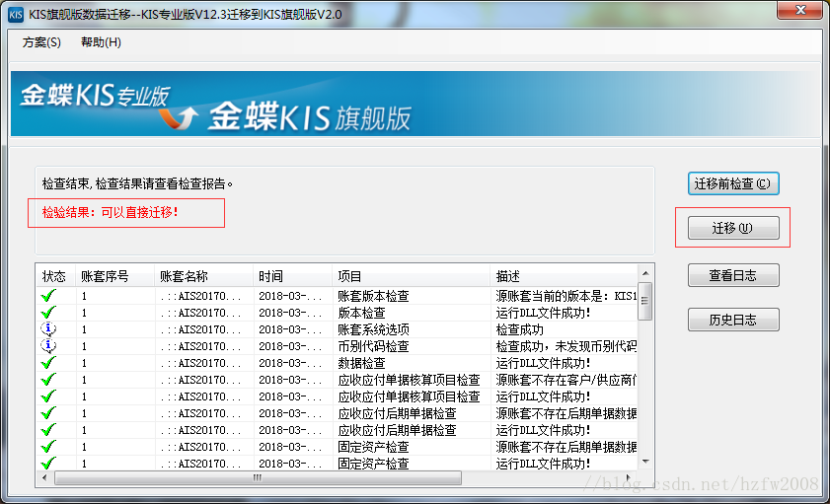Sort by the 时间 column header
This screenshot has width=830, height=504.
293,276
